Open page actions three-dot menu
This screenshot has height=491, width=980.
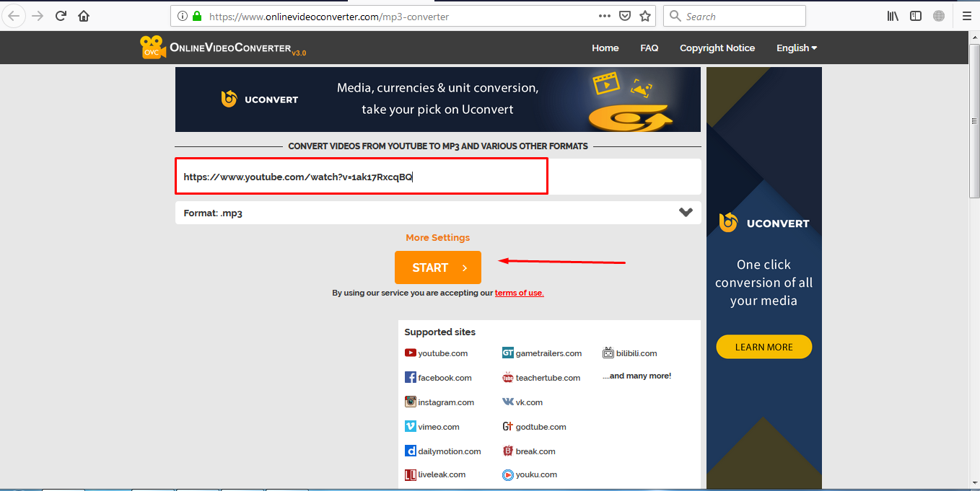(605, 16)
